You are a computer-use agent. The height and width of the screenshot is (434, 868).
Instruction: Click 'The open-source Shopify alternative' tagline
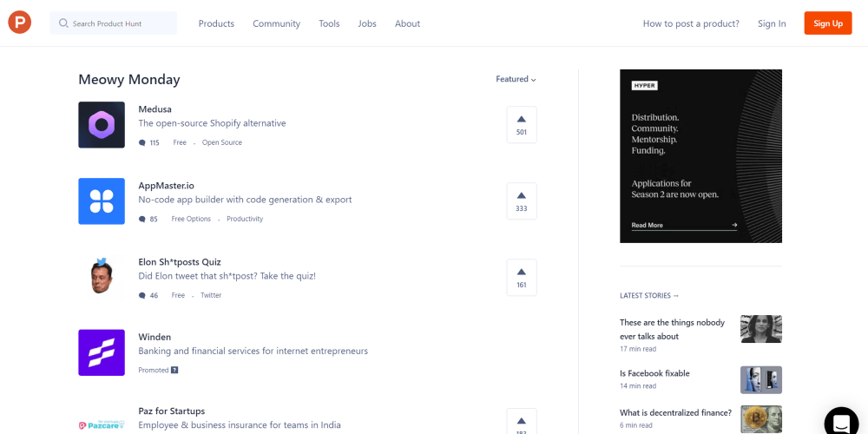coord(212,123)
